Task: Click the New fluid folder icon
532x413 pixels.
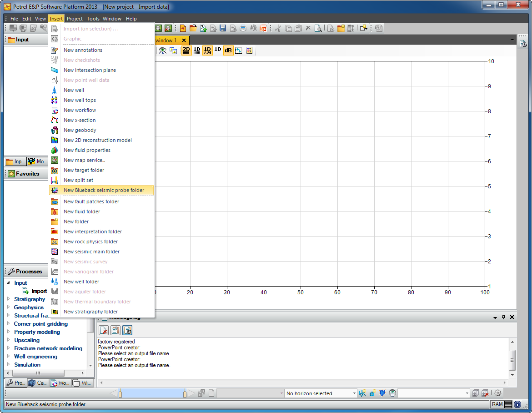Action: coord(54,212)
